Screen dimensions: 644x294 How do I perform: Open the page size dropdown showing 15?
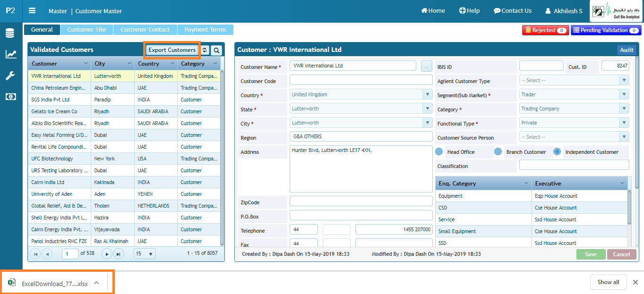point(145,254)
